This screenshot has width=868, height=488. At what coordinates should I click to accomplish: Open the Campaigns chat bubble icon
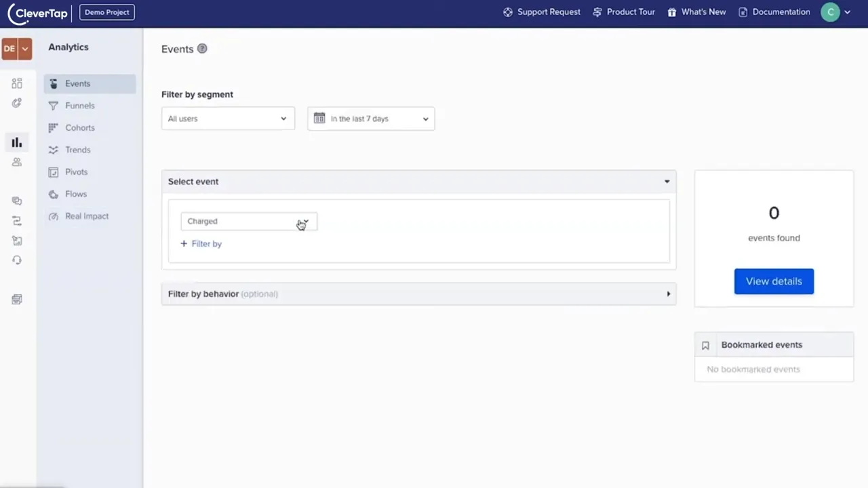coord(16,201)
